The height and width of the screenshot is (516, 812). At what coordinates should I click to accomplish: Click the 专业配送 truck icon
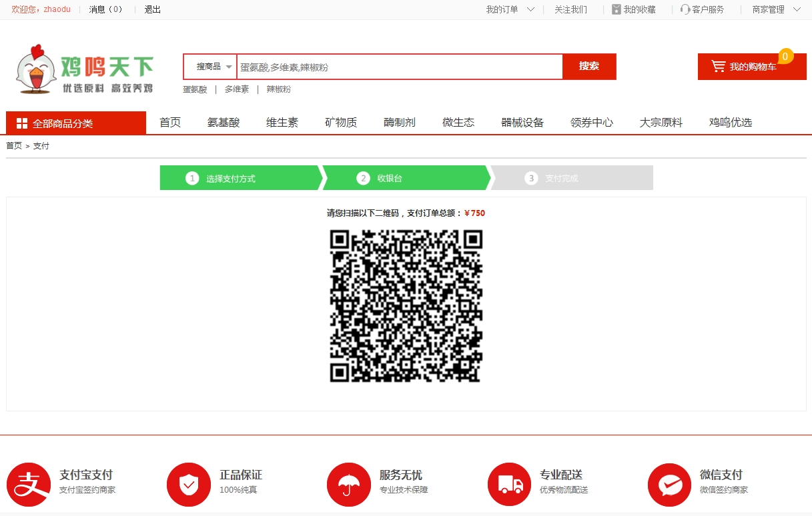[510, 485]
